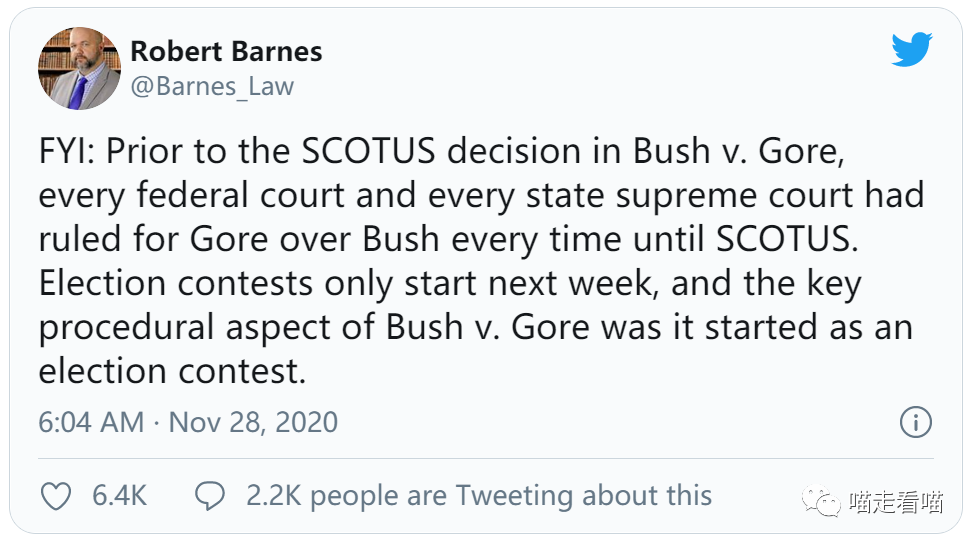Click the Twitter bird logo
The height and width of the screenshot is (545, 975).
(911, 49)
